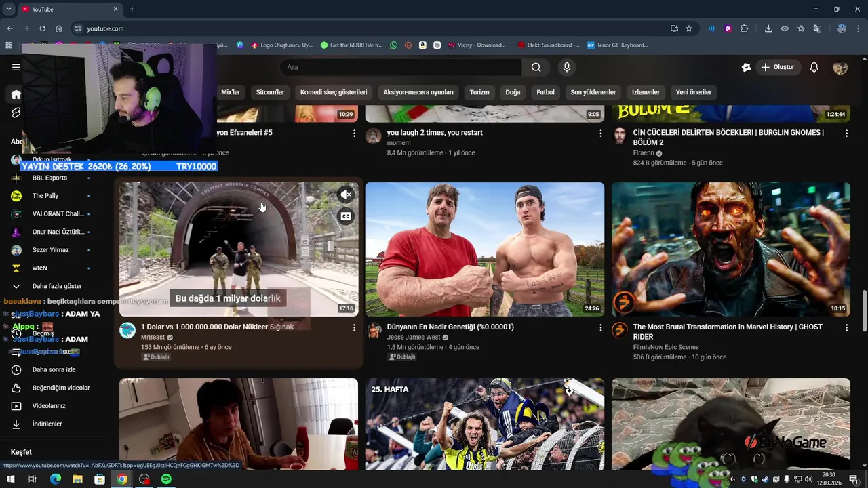
Task: Select the Yeni öneriler chip
Action: point(694,92)
